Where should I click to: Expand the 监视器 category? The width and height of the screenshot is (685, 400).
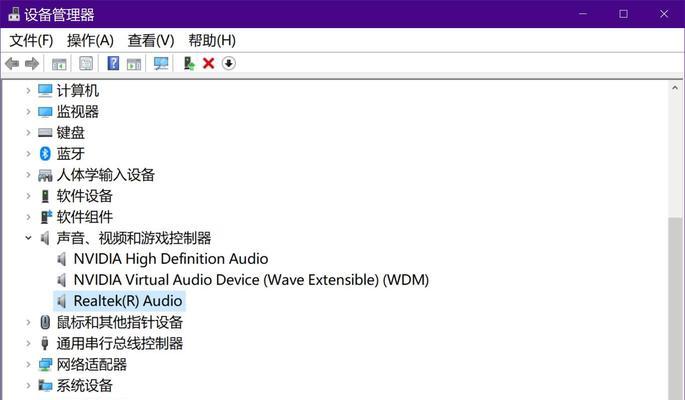coord(28,112)
